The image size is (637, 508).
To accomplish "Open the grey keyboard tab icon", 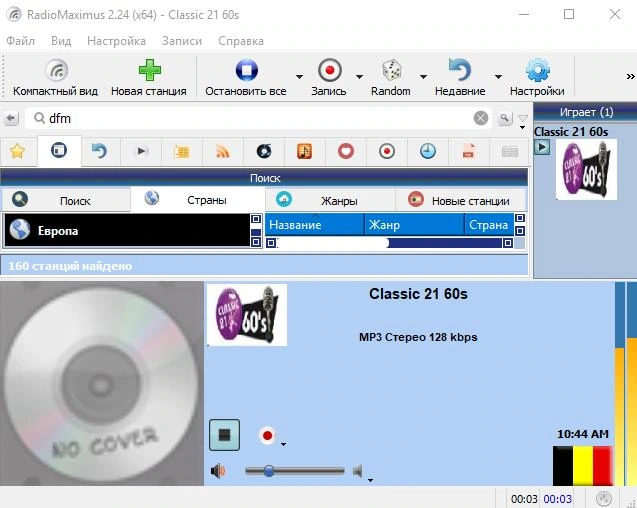I will click(510, 151).
